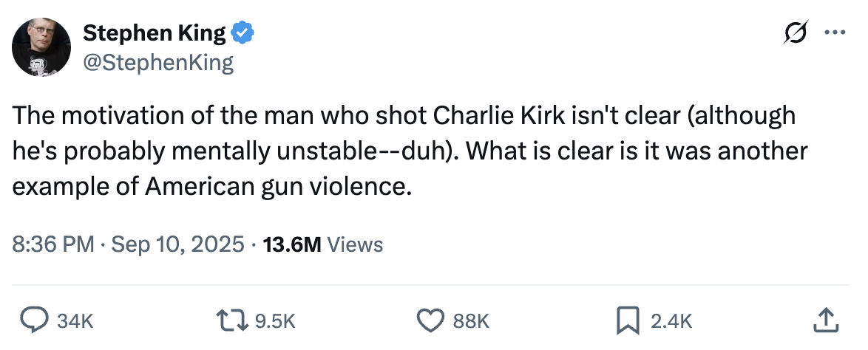The image size is (868, 350).
Task: Click the Stephen King display name
Action: coord(155,33)
